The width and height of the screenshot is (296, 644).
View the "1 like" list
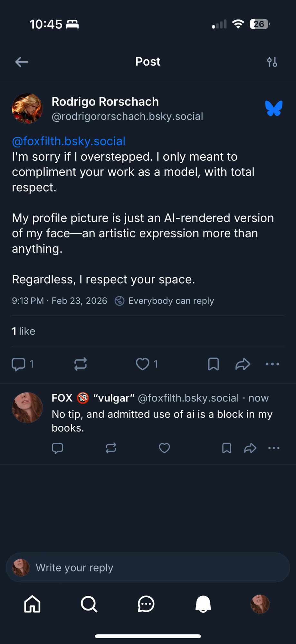point(24,331)
